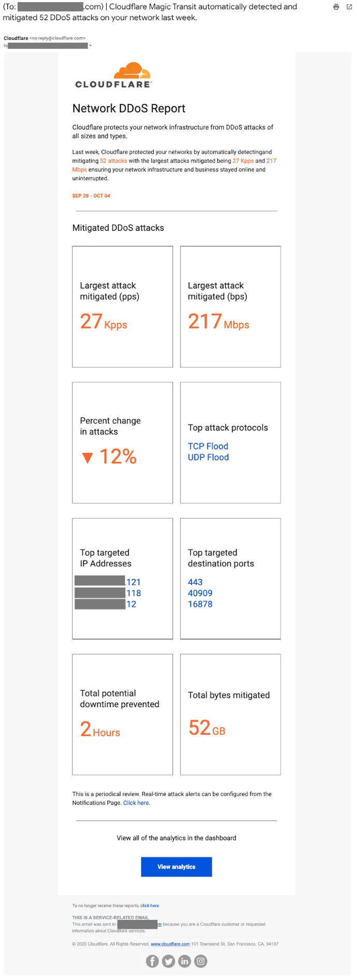Open the TCP Flood protocol link
Image resolution: width=357 pixels, height=980 pixels.
[x=208, y=446]
